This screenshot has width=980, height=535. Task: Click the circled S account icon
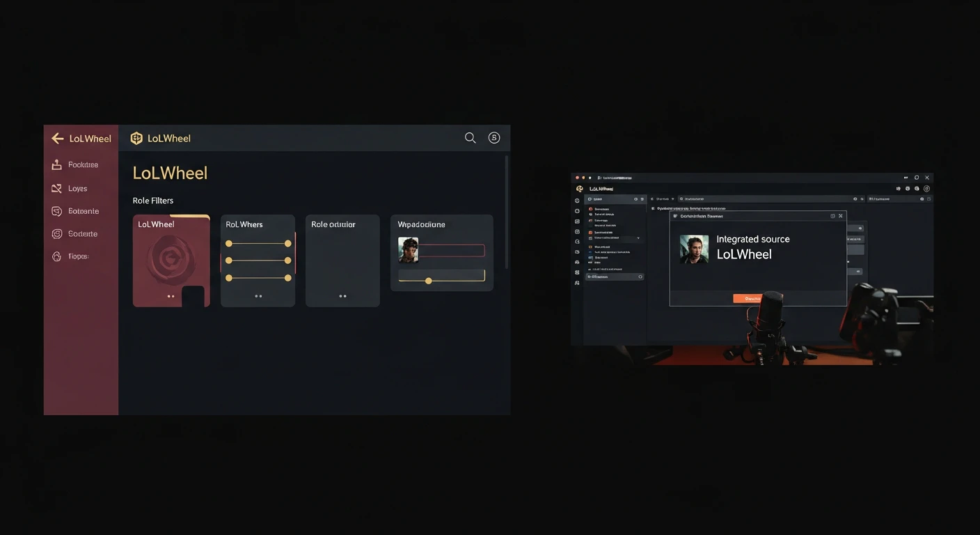point(494,138)
